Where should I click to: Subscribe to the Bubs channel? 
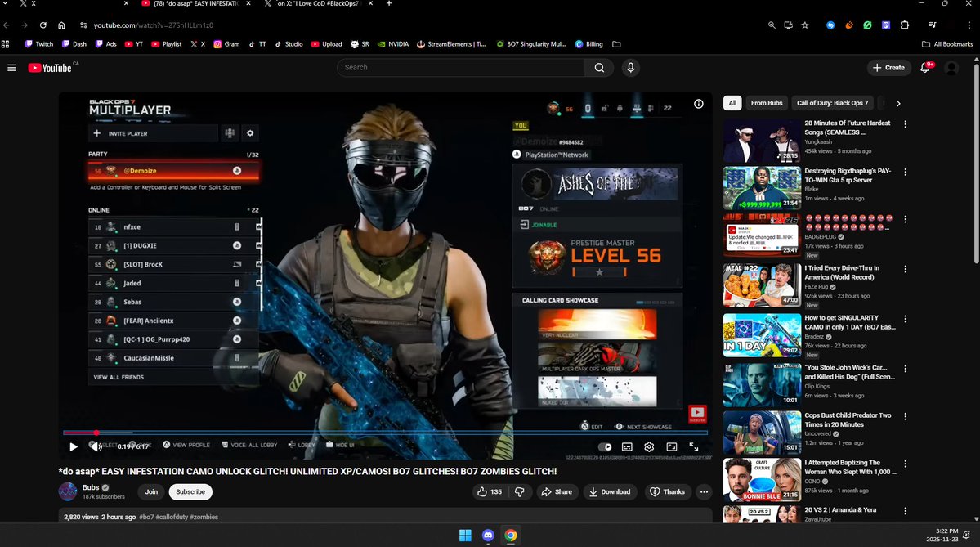point(190,491)
